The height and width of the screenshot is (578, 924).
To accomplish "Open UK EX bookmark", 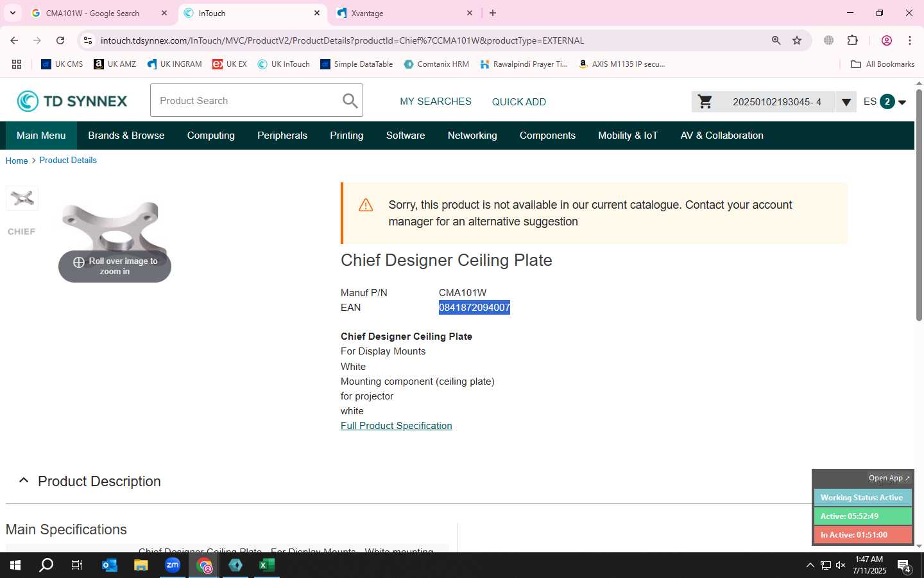I will coord(230,64).
